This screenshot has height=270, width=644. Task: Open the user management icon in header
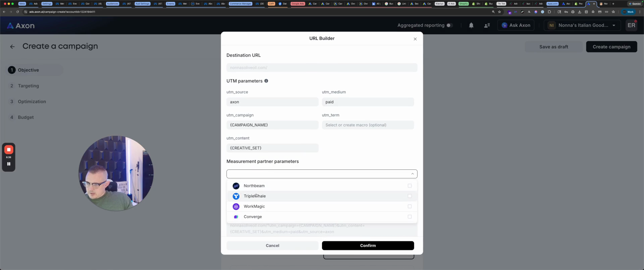(487, 25)
